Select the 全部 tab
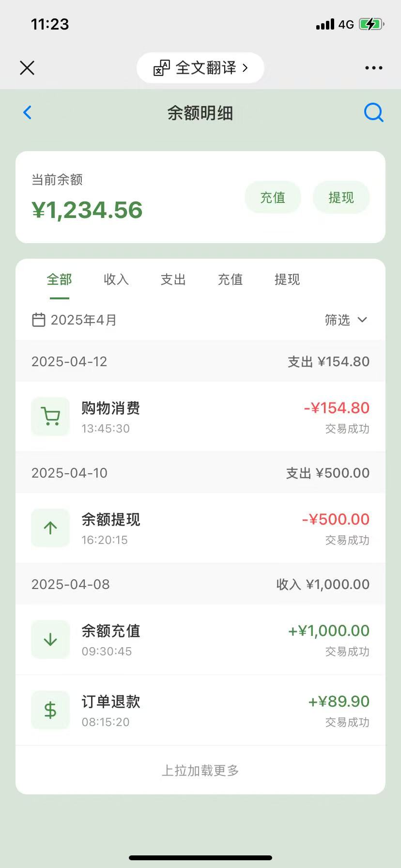The image size is (401, 868). tap(59, 279)
